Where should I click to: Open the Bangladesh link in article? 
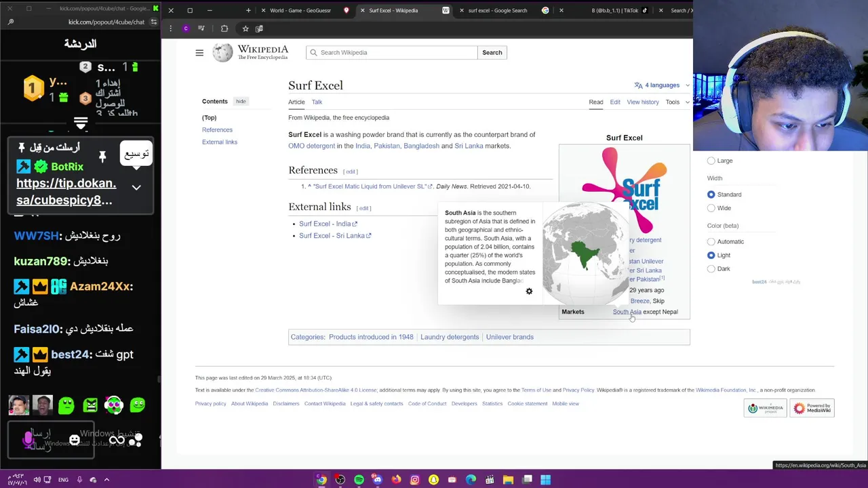pyautogui.click(x=421, y=146)
